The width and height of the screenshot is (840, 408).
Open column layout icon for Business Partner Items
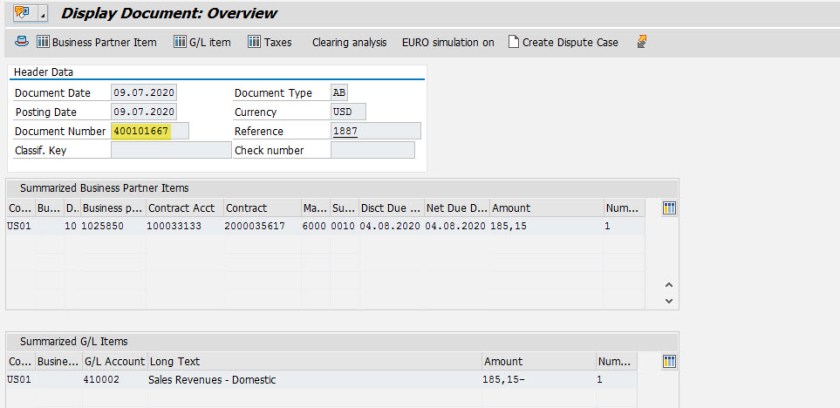point(669,208)
